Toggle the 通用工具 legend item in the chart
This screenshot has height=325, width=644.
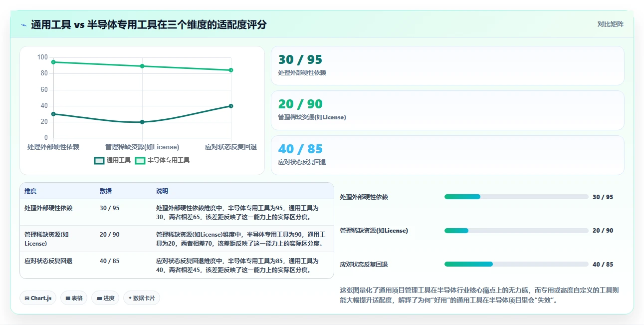(113, 160)
